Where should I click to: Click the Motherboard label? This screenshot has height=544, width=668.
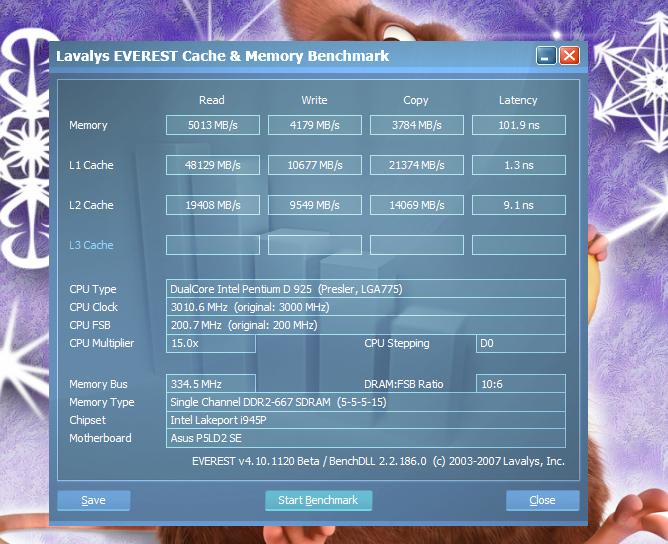[x=101, y=438]
